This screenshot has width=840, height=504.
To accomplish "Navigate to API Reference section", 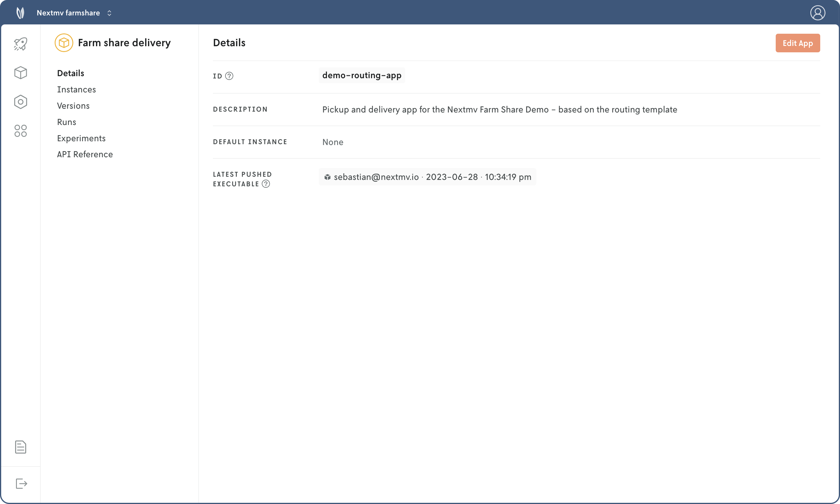I will [x=85, y=154].
